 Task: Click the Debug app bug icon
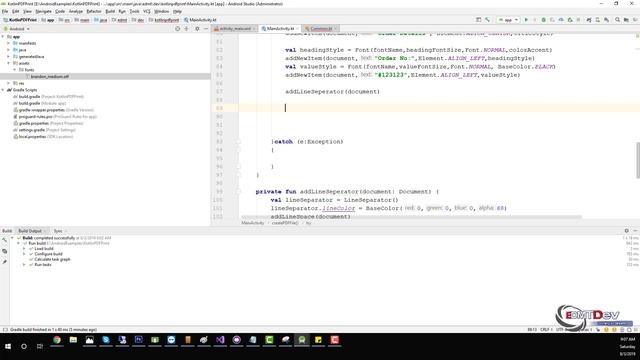[543, 20]
